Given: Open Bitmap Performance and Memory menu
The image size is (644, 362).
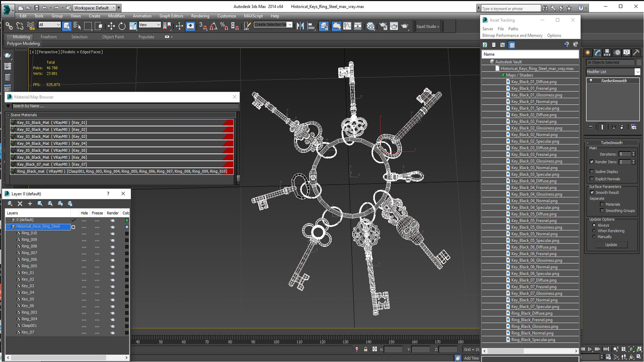Looking at the screenshot, I should (x=512, y=36).
